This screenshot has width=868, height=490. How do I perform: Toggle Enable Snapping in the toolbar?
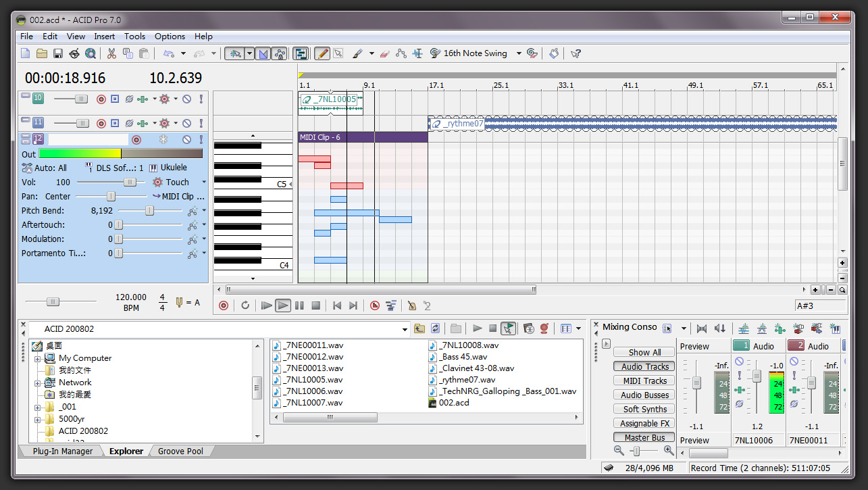pyautogui.click(x=235, y=53)
